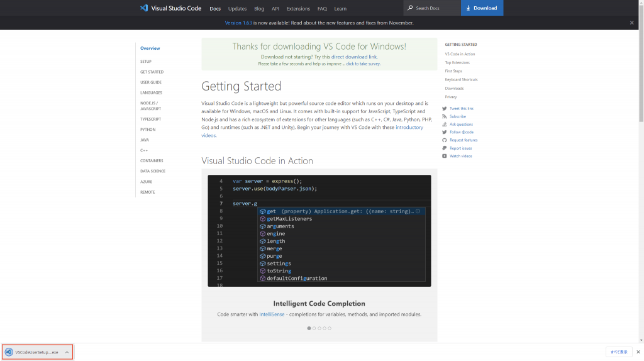644x361 pixels.
Task: Click the RSS icon beside Subscribe
Action: click(x=445, y=116)
